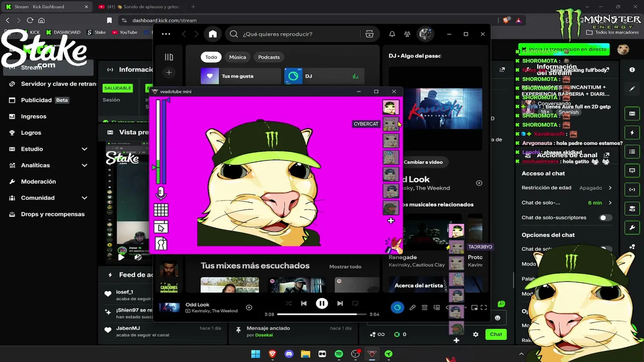The width and height of the screenshot is (644, 362).
Task: Open File Explorer from the taskbar
Action: pos(305,354)
